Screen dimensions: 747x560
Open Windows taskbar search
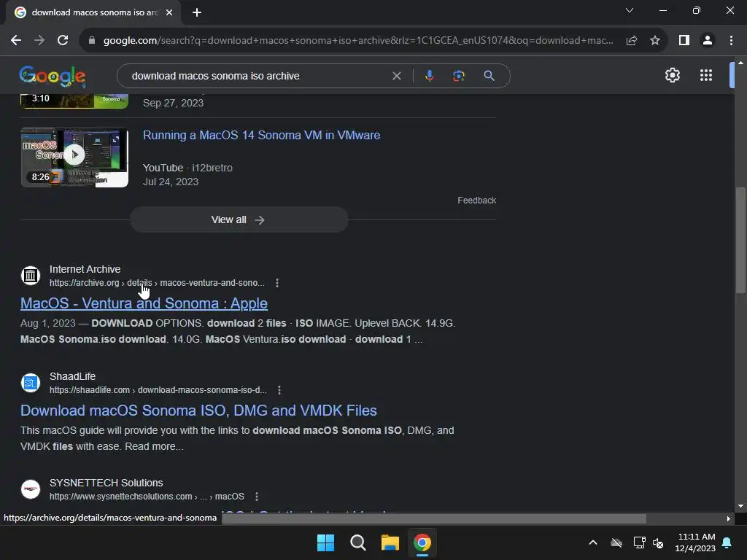[357, 542]
